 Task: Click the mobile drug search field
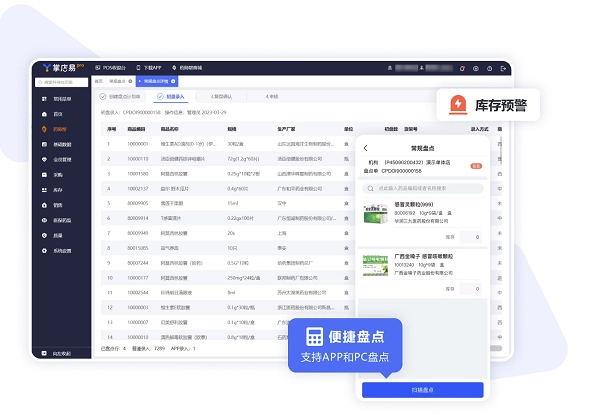425,187
